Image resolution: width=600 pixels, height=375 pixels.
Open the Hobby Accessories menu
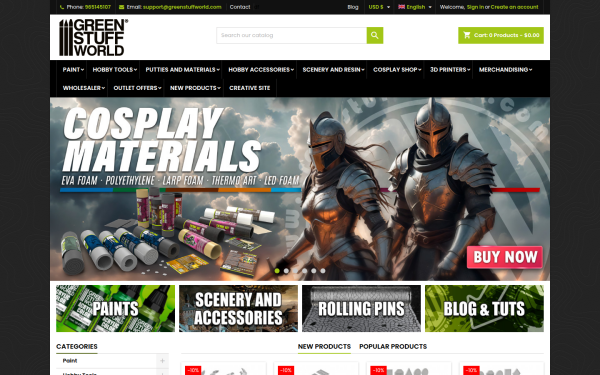[x=261, y=70]
